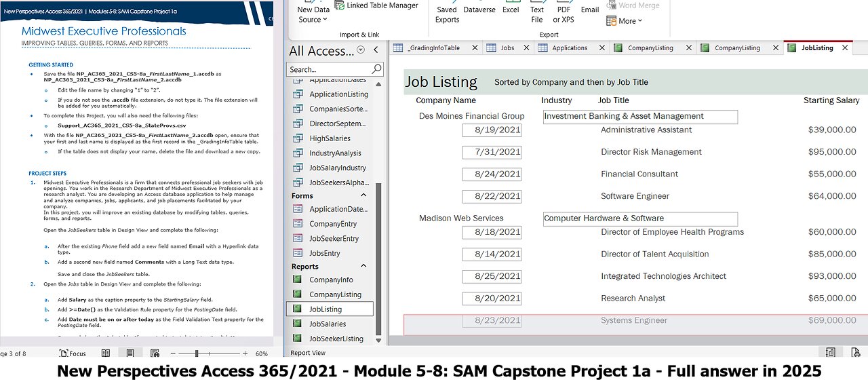Click the search magnifier in navigation pane
Viewport: 868px width, 384px height.
coord(377,69)
